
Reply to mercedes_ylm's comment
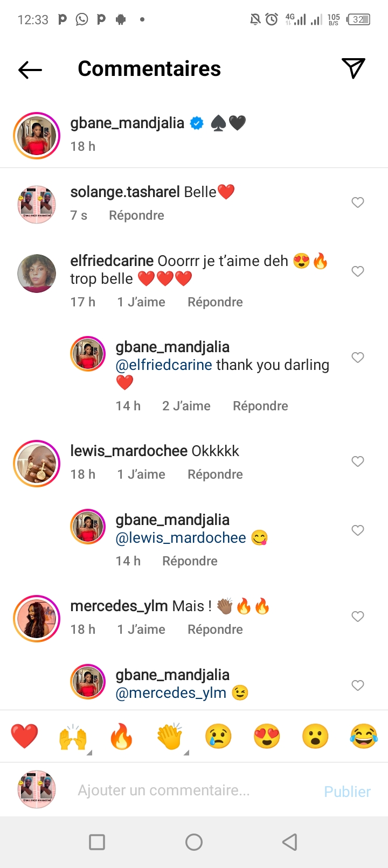tap(215, 629)
